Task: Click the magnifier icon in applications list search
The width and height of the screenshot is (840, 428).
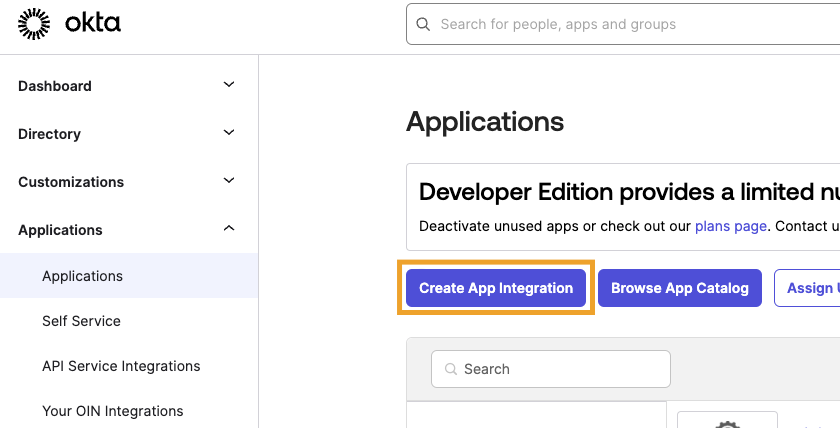Action: [451, 369]
